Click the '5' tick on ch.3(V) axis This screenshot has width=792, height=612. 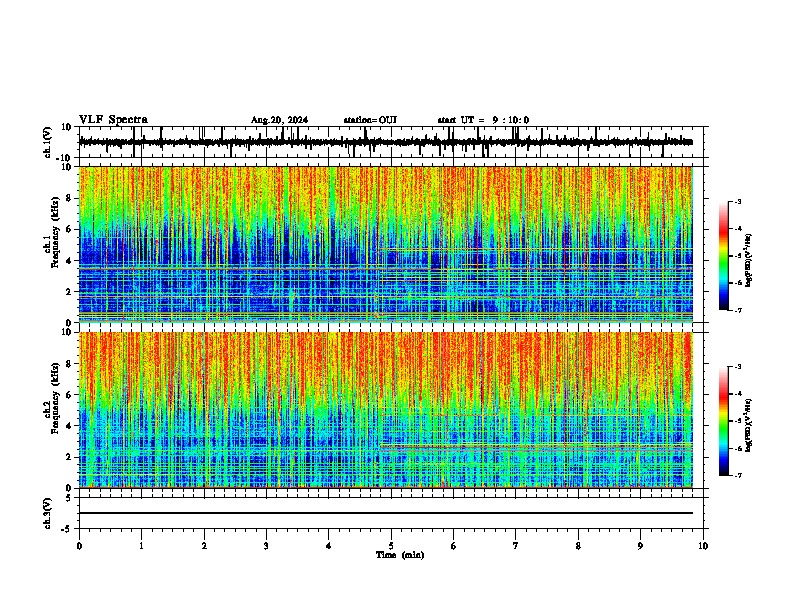(69, 497)
